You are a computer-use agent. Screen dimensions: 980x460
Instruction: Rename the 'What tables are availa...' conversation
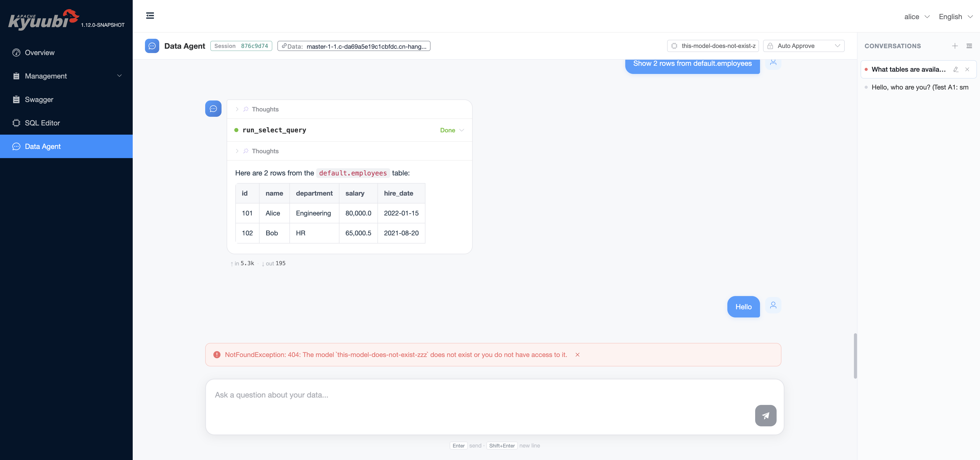[956, 69]
